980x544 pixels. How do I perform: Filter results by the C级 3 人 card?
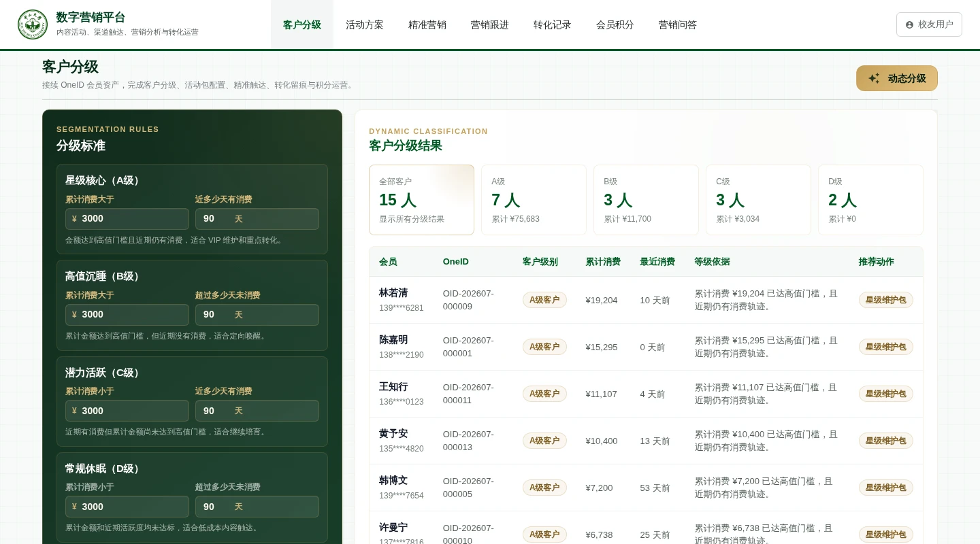tap(759, 200)
